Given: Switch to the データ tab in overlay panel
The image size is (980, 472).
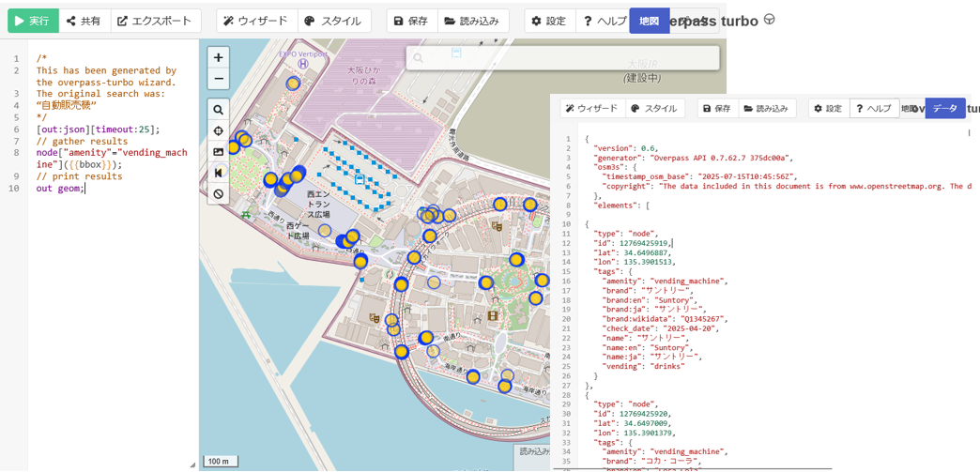Looking at the screenshot, I should (x=945, y=108).
